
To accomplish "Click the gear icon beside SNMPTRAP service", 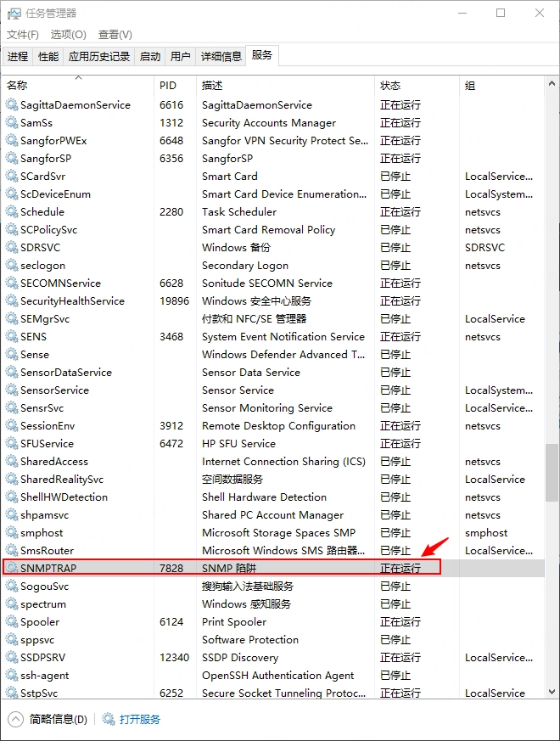I will pos(12,568).
